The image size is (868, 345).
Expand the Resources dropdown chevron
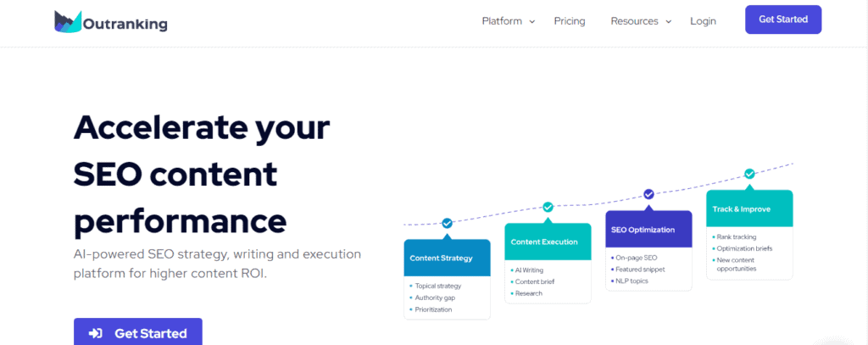click(x=668, y=21)
